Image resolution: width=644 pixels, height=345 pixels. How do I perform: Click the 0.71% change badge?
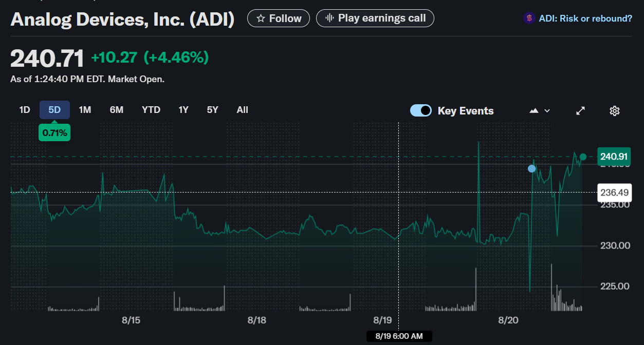(54, 132)
